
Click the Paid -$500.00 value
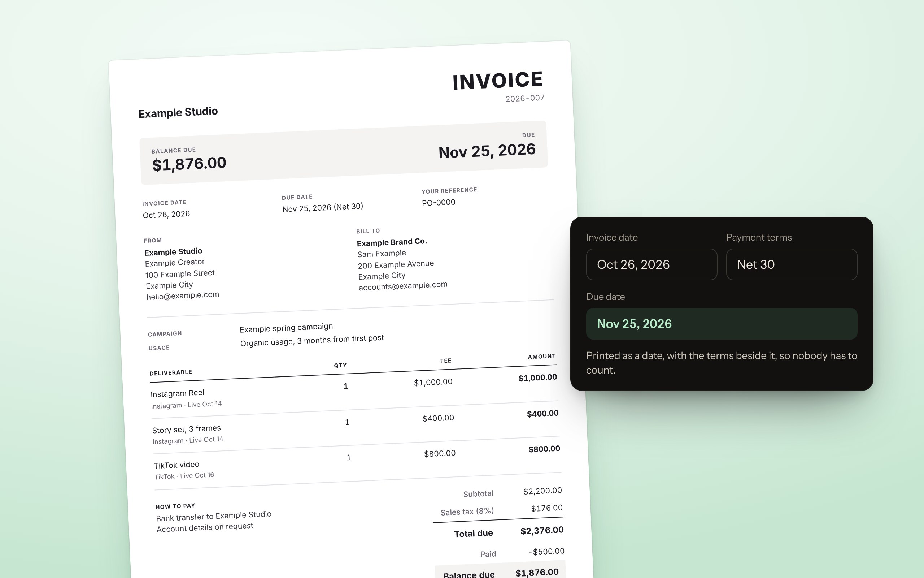pos(546,551)
